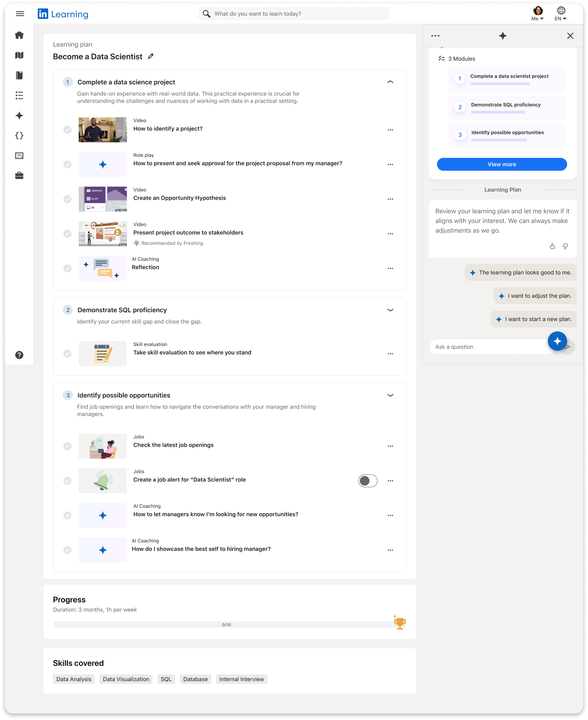Open the help question mark icon
588x720 pixels.
click(19, 355)
